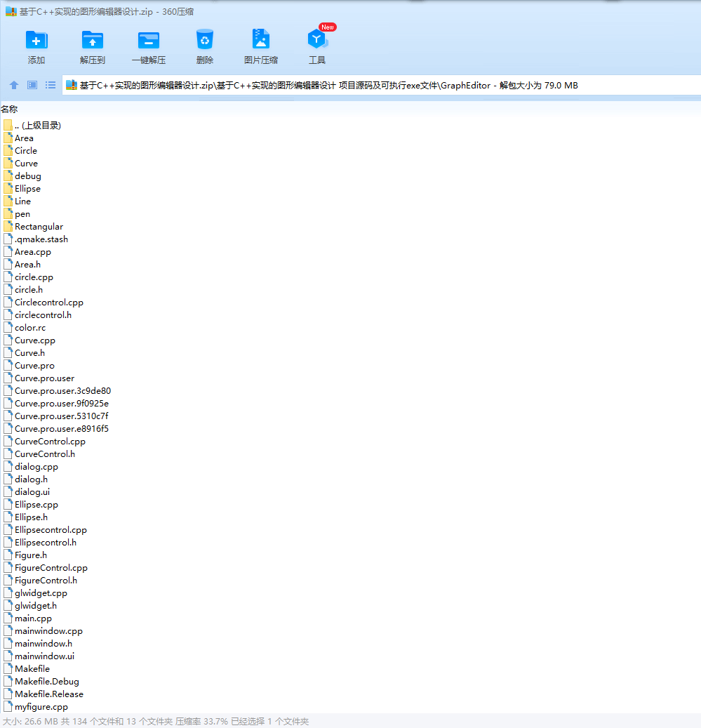Open the 图片压缩 image compression tool
The image size is (701, 728).
point(261,39)
